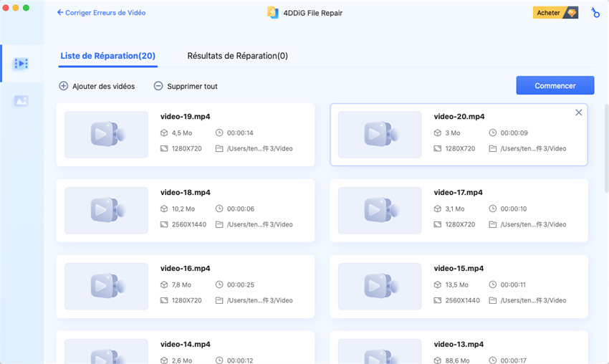Image resolution: width=609 pixels, height=364 pixels.
Task: Click the clock icon of video-17.mp4
Action: 492,209
